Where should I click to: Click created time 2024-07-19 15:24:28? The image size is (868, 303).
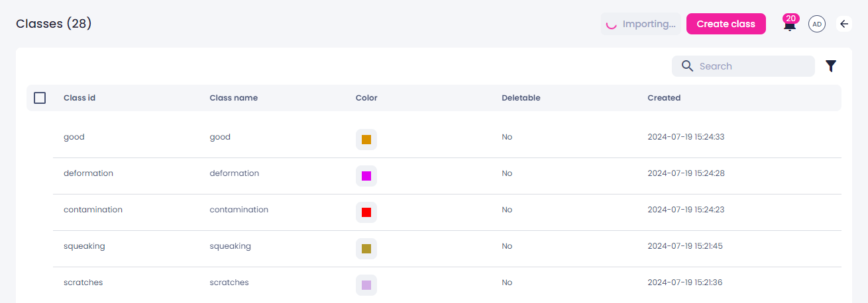pos(686,173)
